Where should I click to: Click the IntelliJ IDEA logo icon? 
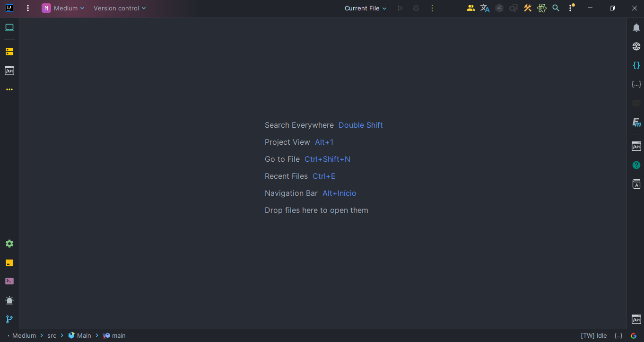point(9,8)
